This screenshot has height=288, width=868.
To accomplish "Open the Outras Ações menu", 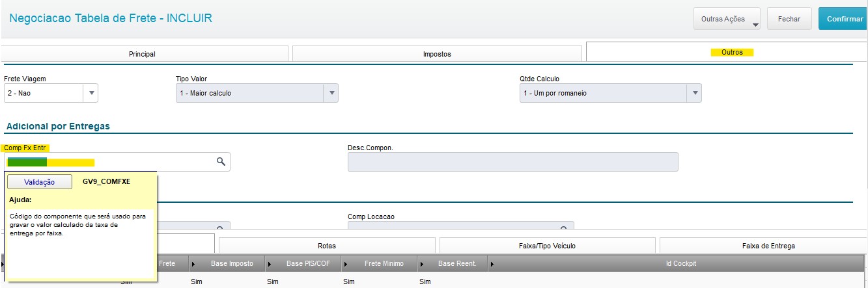I will (727, 19).
